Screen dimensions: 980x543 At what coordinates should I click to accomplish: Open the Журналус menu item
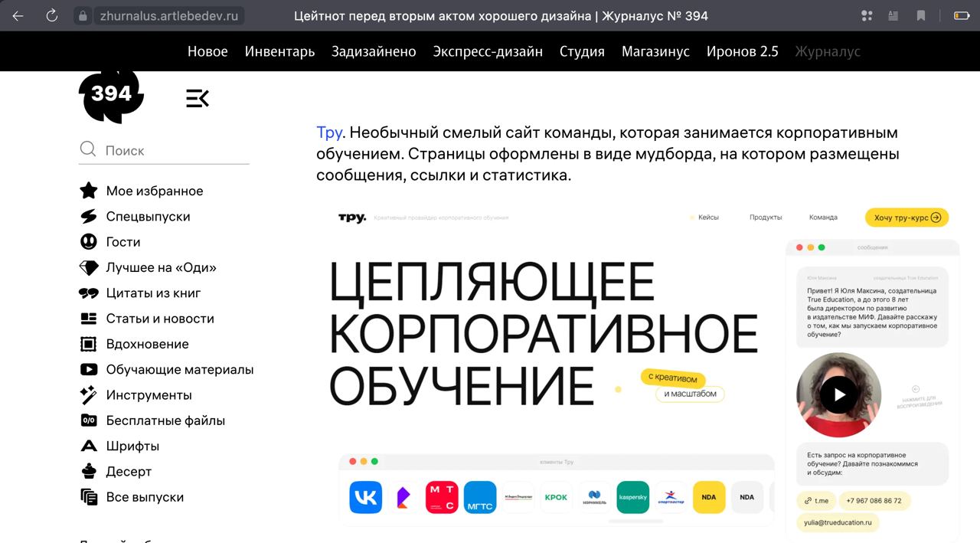click(828, 51)
